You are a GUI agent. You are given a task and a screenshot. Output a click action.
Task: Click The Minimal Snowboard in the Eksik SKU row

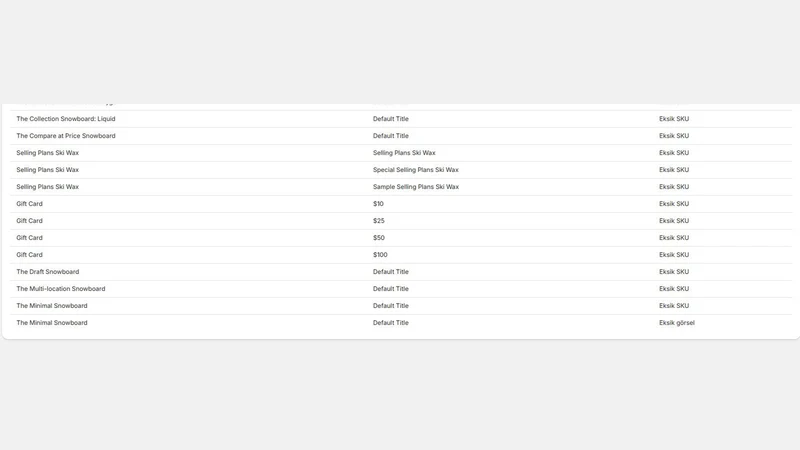tap(52, 306)
